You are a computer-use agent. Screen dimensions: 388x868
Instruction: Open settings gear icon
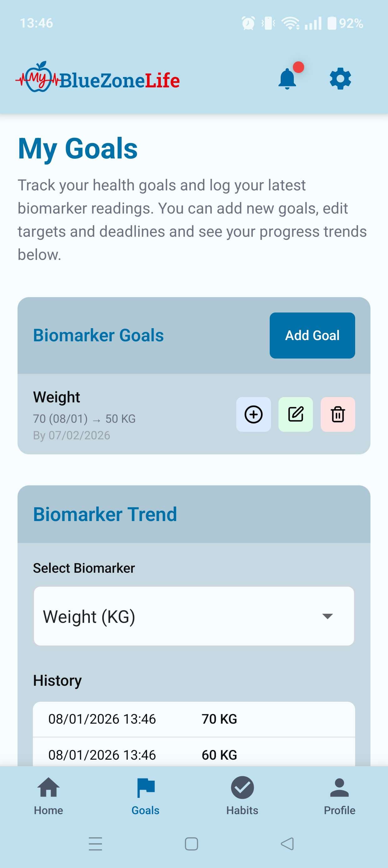[x=340, y=79]
